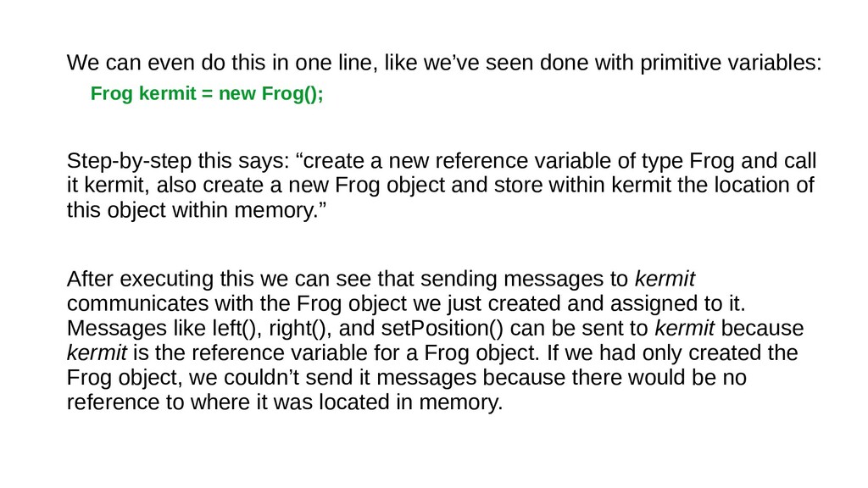Image resolution: width=868 pixels, height=488 pixels.
Task: Click the green code line Frog kermit = new Frog();
Action: click(207, 93)
